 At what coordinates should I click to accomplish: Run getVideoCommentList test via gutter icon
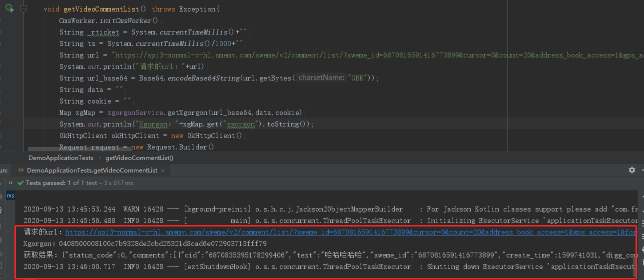tap(9, 8)
